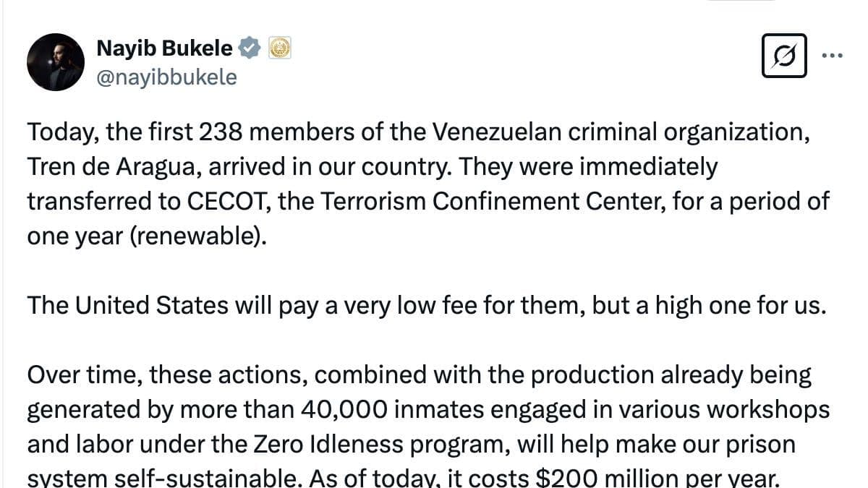Click the gold government affiliation badge
The width and height of the screenshot is (868, 488).
279,48
